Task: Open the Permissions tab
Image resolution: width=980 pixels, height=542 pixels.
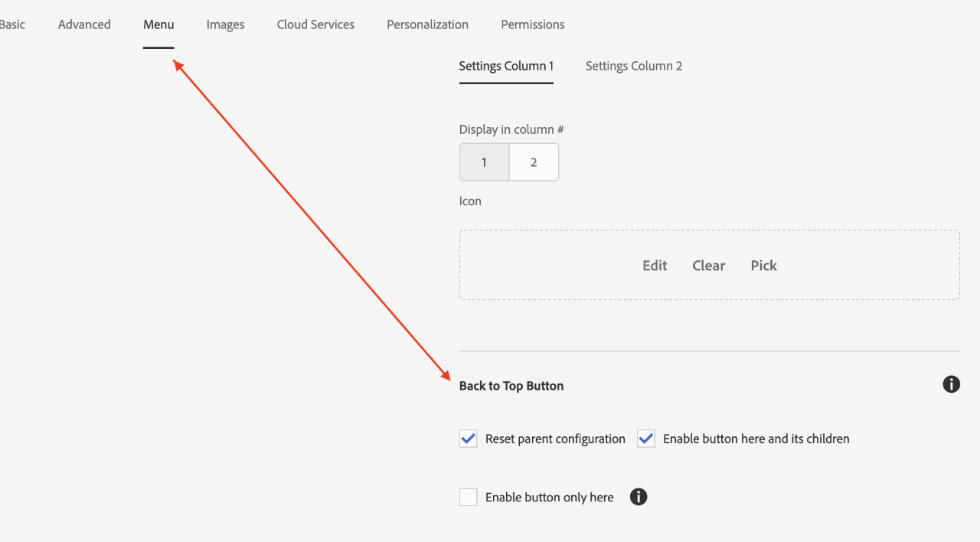Action: [532, 24]
